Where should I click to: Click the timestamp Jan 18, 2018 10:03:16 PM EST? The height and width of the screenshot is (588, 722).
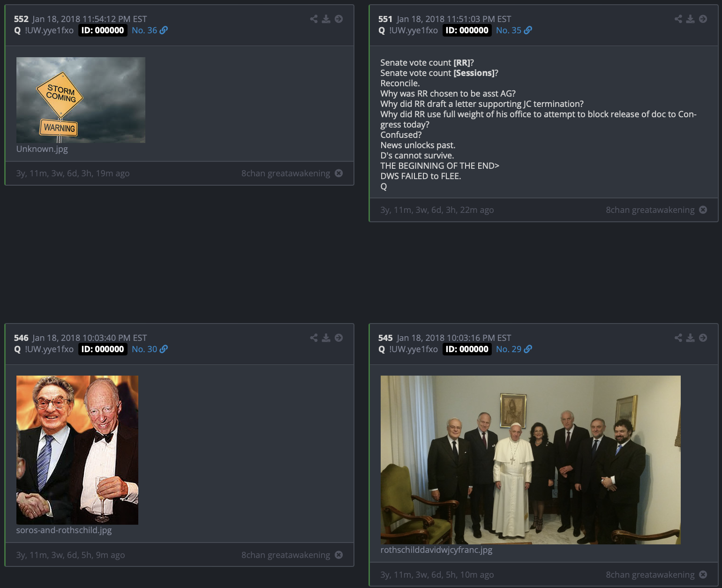click(454, 338)
